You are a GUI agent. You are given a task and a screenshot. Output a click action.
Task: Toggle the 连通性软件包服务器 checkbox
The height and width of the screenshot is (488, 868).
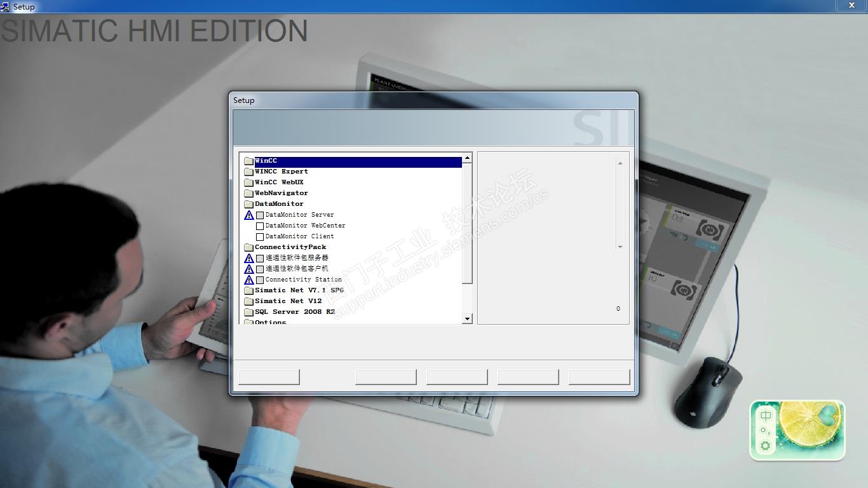(x=260, y=259)
